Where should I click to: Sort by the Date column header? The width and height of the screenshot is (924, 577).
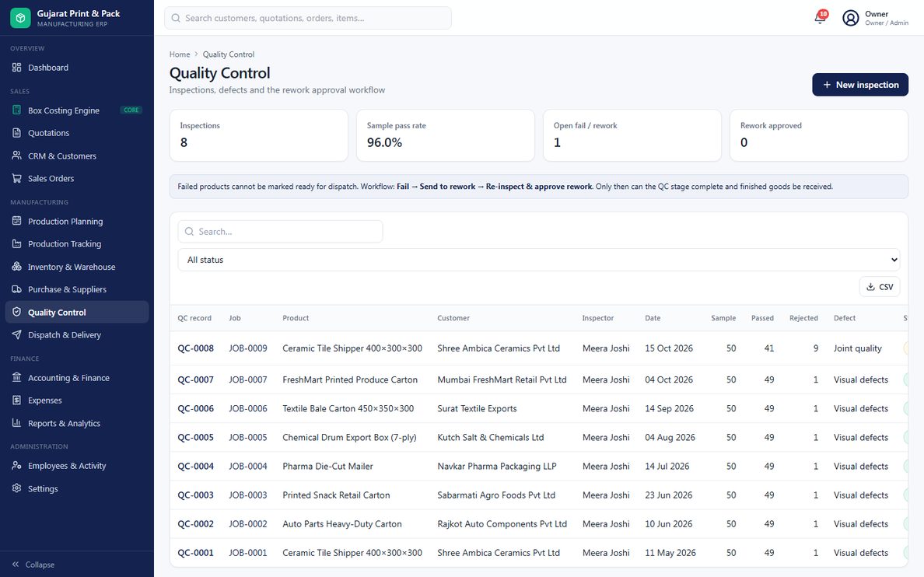[x=653, y=318]
